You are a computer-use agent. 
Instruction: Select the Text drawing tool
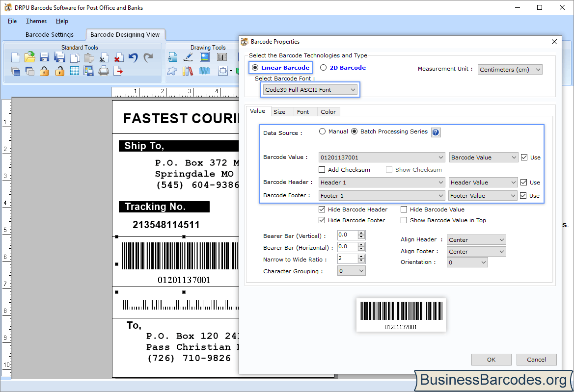(172, 57)
